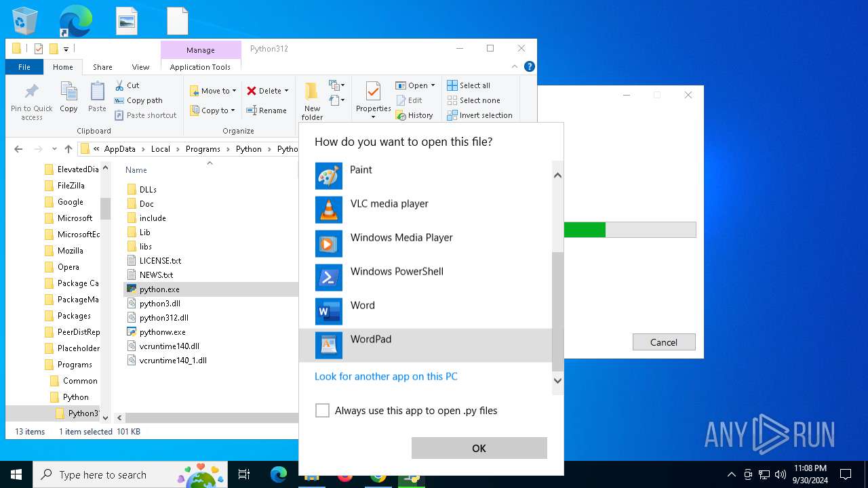Click Paste shortcut command
The height and width of the screenshot is (488, 868).
145,115
